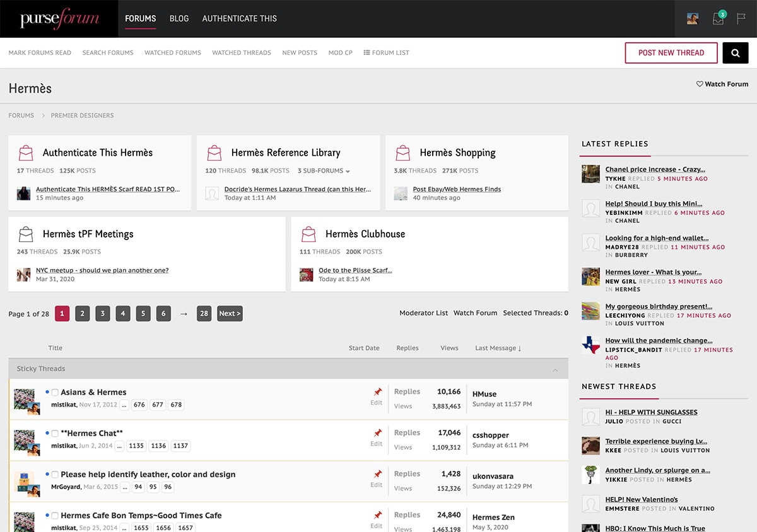Open page 1137 of **Hermes Chat**
757x532 pixels.
180,446
